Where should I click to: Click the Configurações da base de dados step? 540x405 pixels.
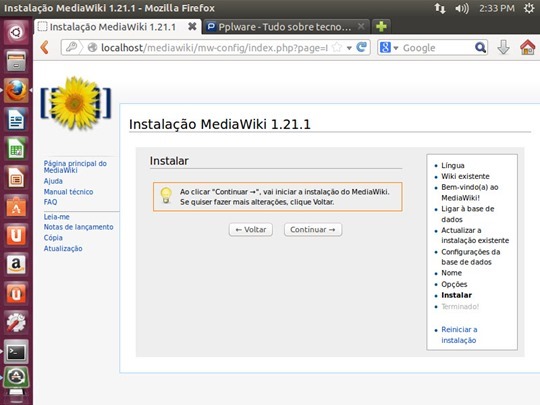[470, 257]
